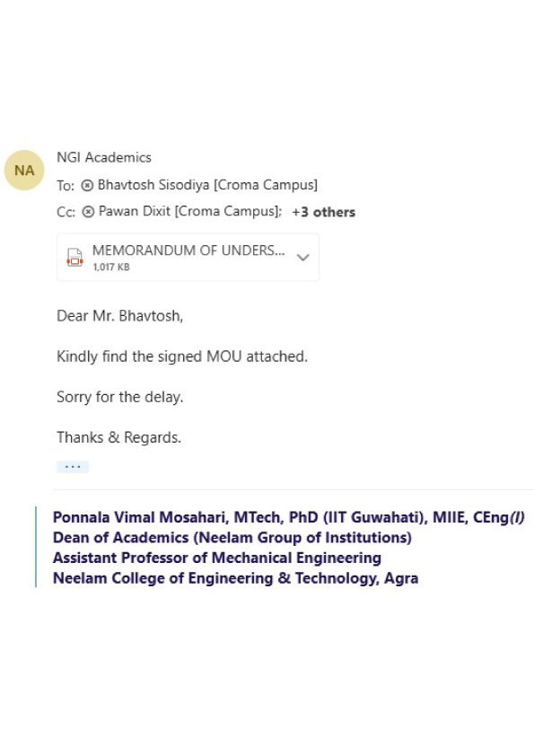Viewport: 534px width, 756px height.
Task: Click the 1,017 KB attachment size text
Action: [111, 267]
